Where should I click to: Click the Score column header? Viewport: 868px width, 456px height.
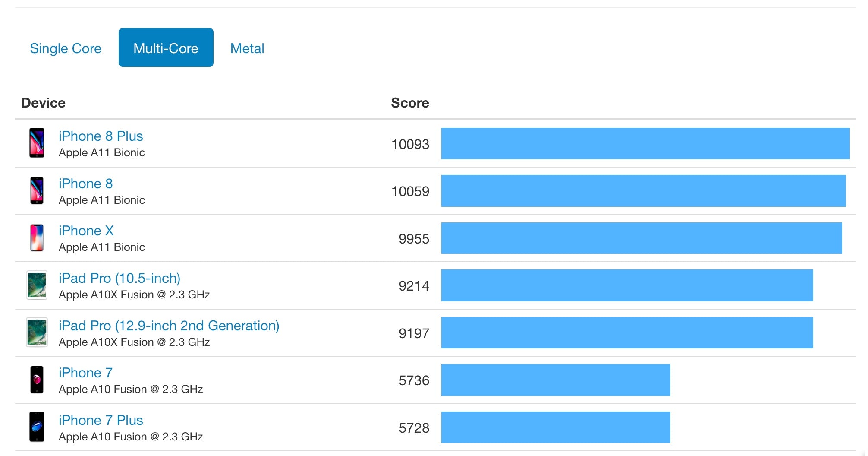410,103
